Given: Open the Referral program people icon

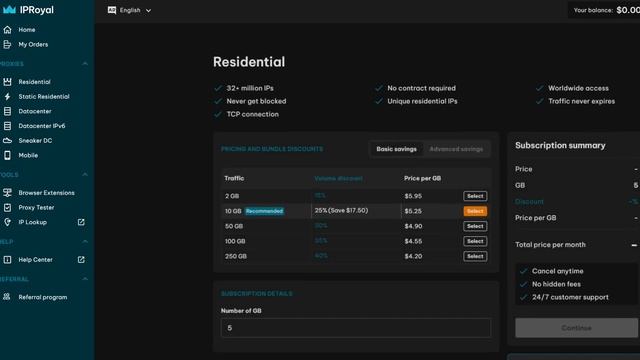Looking at the screenshot, I should 7,297.
